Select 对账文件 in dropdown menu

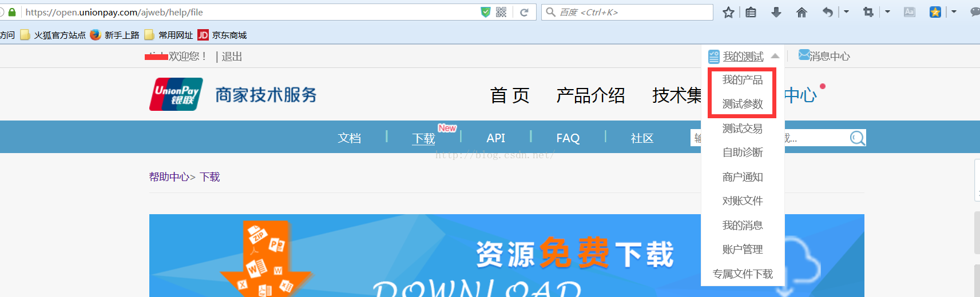tap(743, 201)
